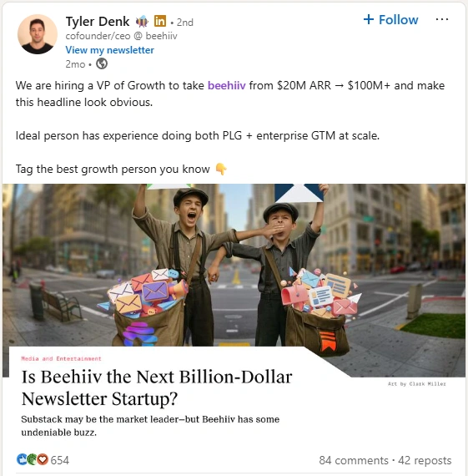View the 42 reposts

click(x=425, y=460)
